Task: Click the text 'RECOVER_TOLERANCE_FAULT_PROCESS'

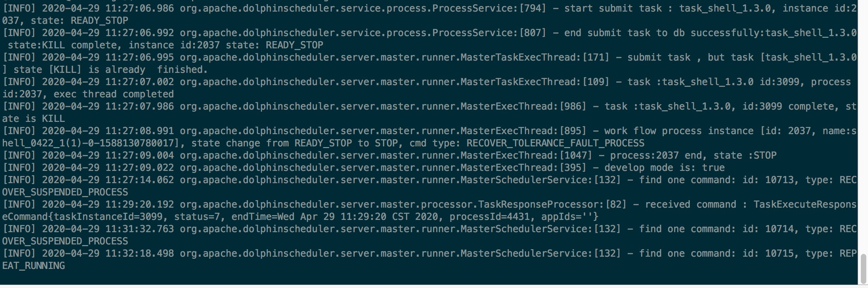Action: tap(555, 143)
